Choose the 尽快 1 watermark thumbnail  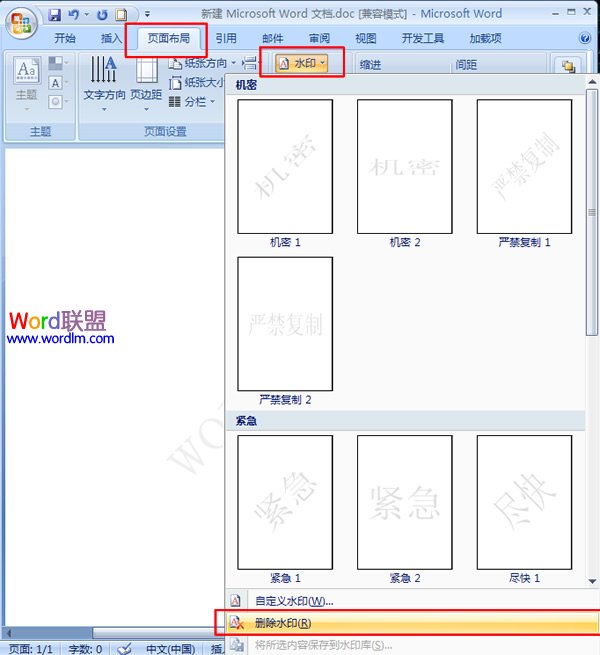click(524, 503)
